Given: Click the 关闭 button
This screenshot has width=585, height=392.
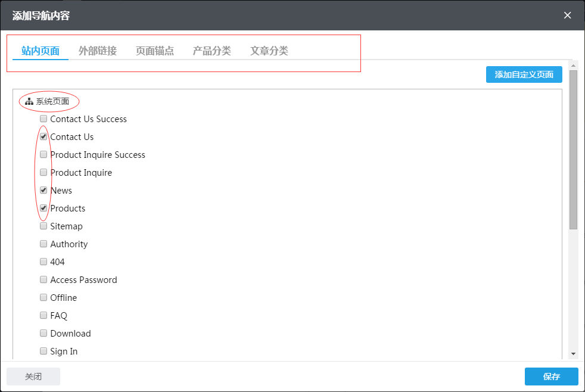Looking at the screenshot, I should [x=33, y=377].
